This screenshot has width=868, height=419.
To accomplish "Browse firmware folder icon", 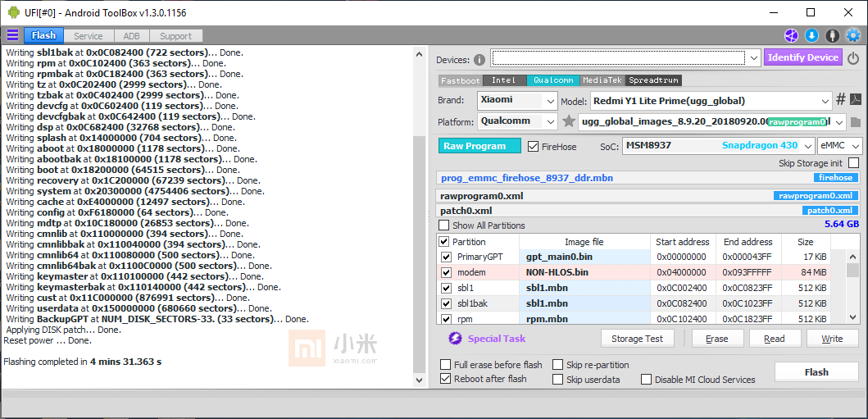I will coord(855,122).
